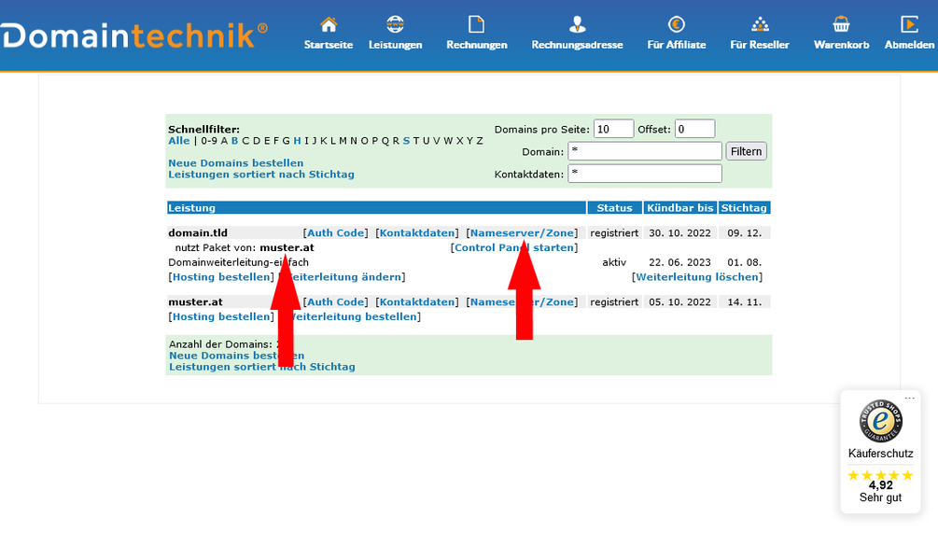This screenshot has height=560, width=938.
Task: Click Auth Code link for muster.at
Action: 336,302
